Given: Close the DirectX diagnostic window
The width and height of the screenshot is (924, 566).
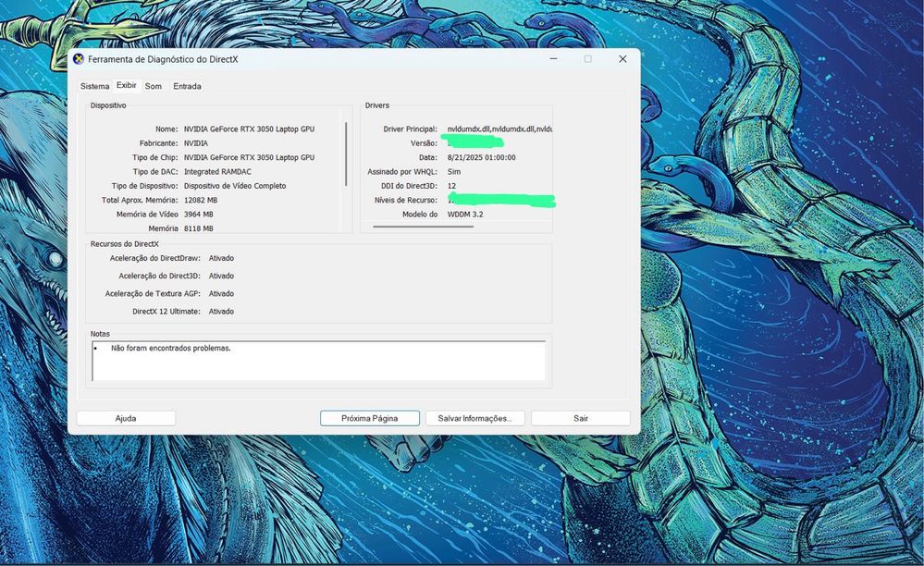Looking at the screenshot, I should pos(622,59).
